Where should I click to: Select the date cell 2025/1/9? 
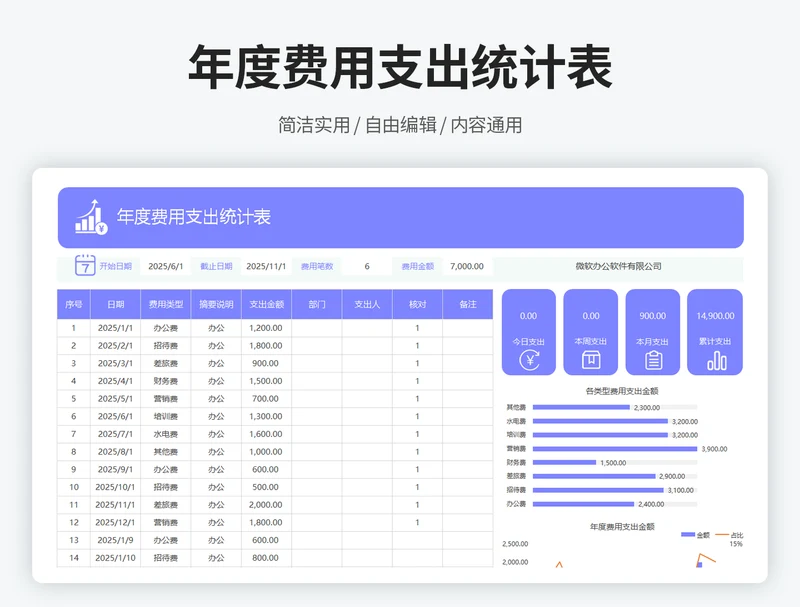pos(115,540)
